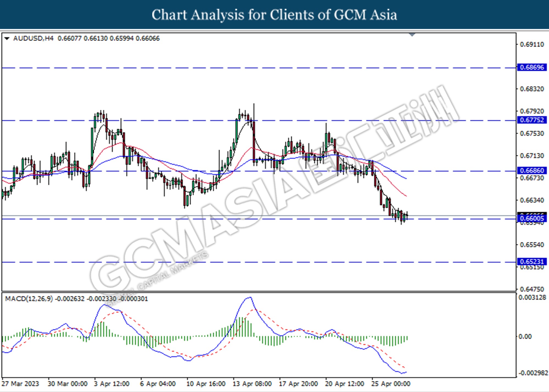Click the 0.00 MACD zero level label
Screen dimensions: 549x392
tap(525, 337)
